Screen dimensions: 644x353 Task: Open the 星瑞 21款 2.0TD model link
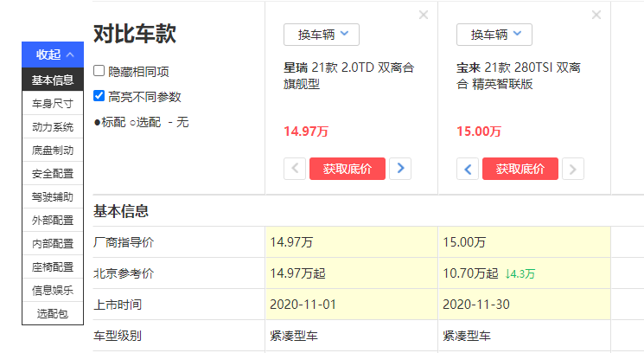click(x=348, y=75)
